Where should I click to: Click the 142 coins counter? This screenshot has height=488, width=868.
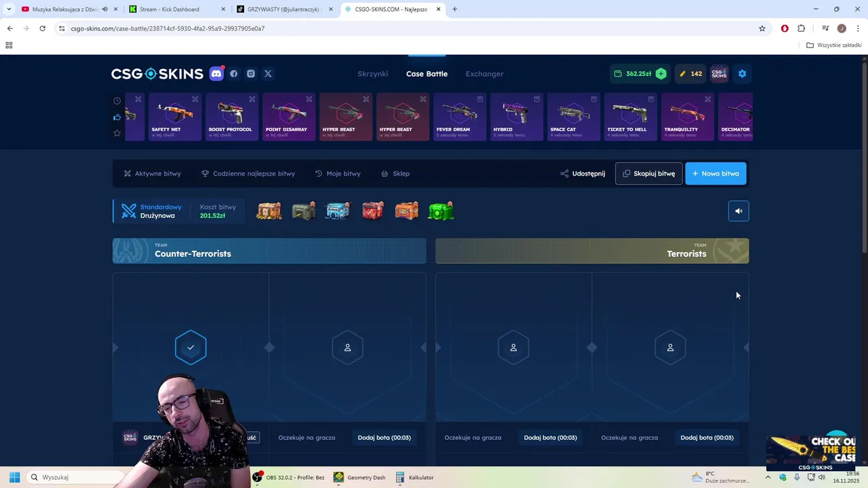[x=691, y=74]
